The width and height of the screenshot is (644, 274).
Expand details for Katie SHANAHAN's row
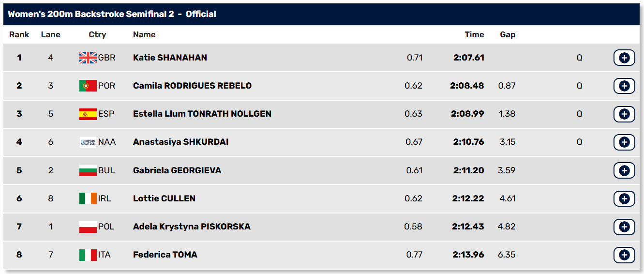click(x=624, y=58)
